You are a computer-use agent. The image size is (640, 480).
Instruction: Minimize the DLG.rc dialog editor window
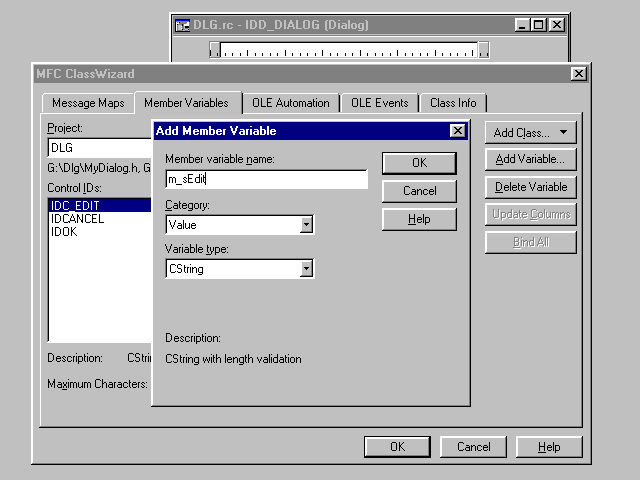click(x=523, y=25)
